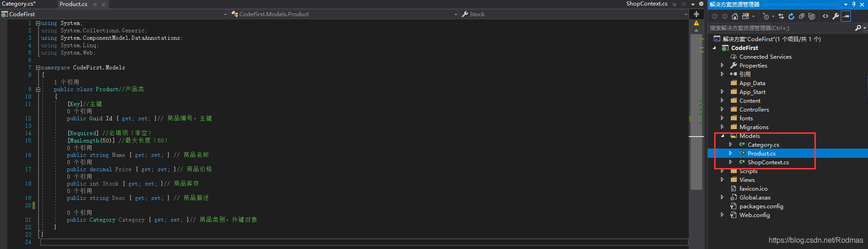This screenshot has width=868, height=249.
Task: Select ShopContext.cs in Models folder
Action: 768,162
